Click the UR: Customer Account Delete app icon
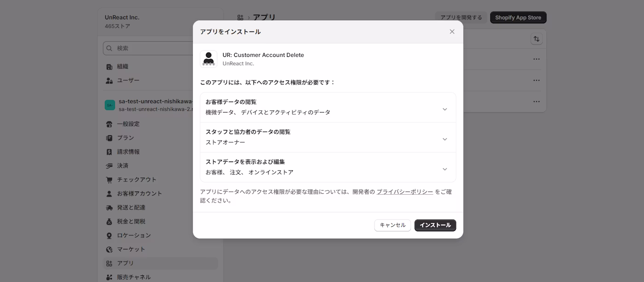The image size is (644, 282). 208,59
